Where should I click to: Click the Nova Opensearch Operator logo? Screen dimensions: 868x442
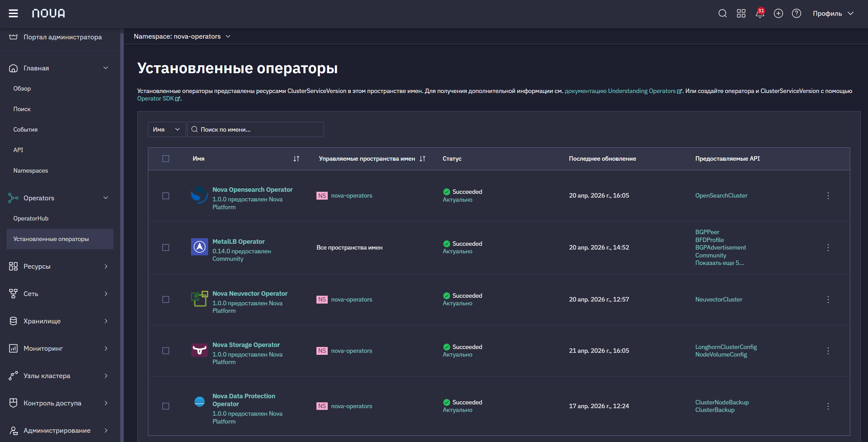pos(199,195)
